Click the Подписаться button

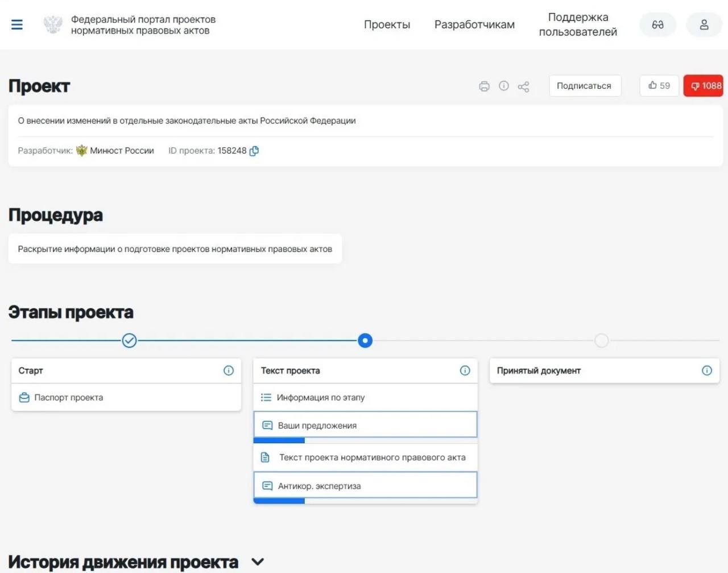tap(584, 86)
